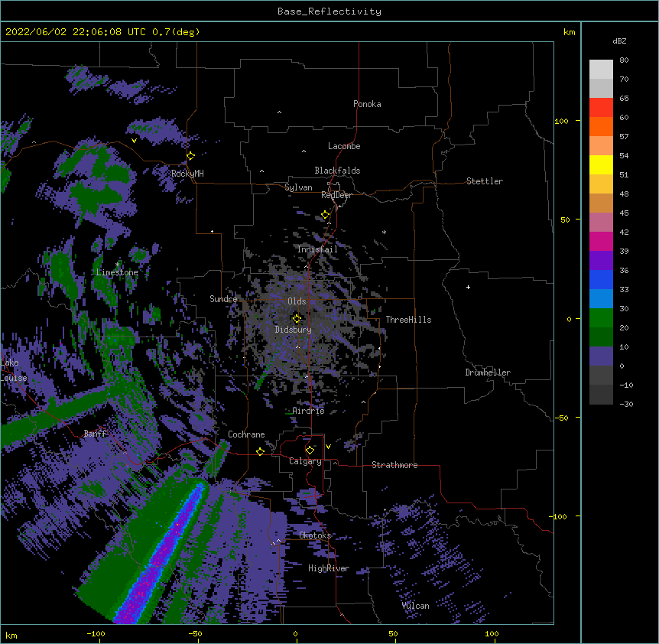Click the RockyMH label
The height and width of the screenshot is (644, 659).
click(187, 174)
